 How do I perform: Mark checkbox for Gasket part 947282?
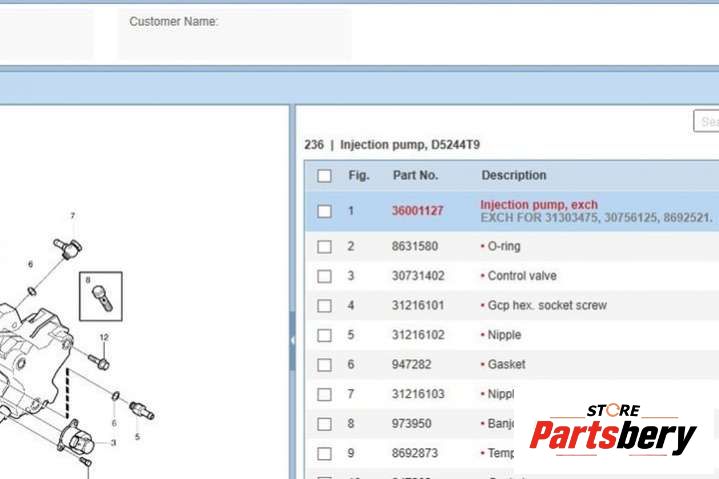tap(324, 365)
